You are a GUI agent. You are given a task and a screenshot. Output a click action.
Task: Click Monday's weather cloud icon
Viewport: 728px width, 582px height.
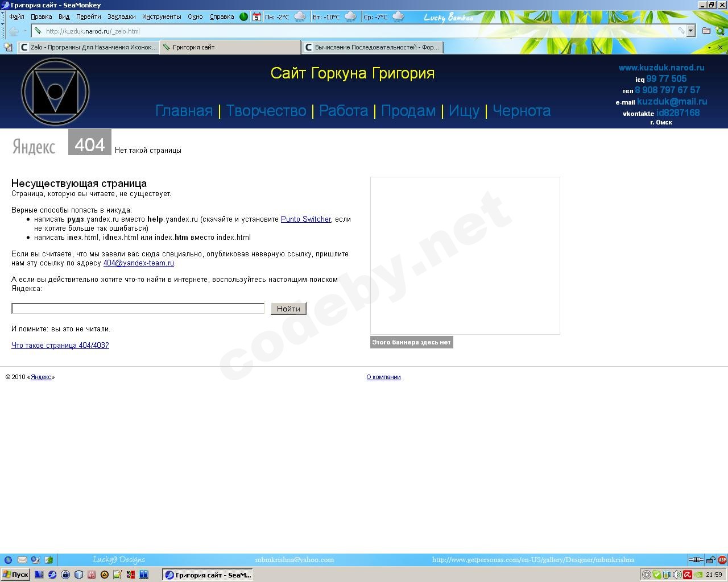[x=299, y=17]
